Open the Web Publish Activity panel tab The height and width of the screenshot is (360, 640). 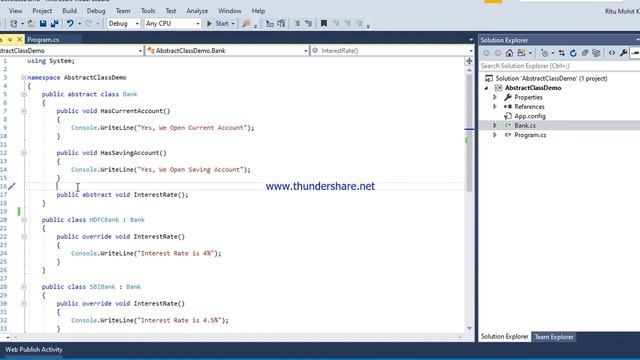coord(33,349)
